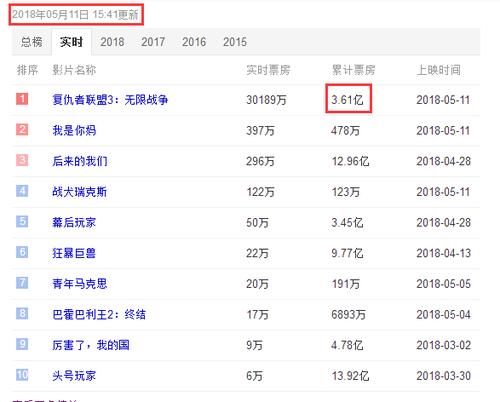Viewport: 500px width, 402px height.
Task: Open the 我是你妈 movie link
Action: (x=74, y=130)
